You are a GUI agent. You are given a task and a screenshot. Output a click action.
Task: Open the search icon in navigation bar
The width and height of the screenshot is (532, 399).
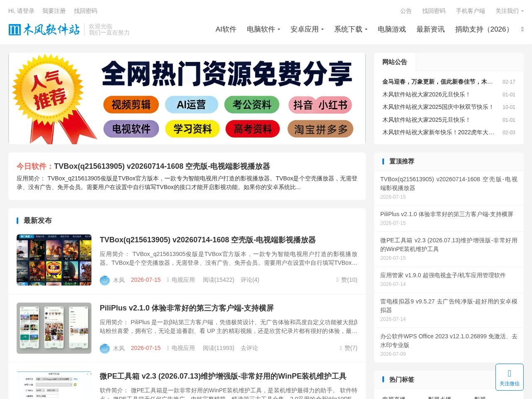(x=522, y=29)
